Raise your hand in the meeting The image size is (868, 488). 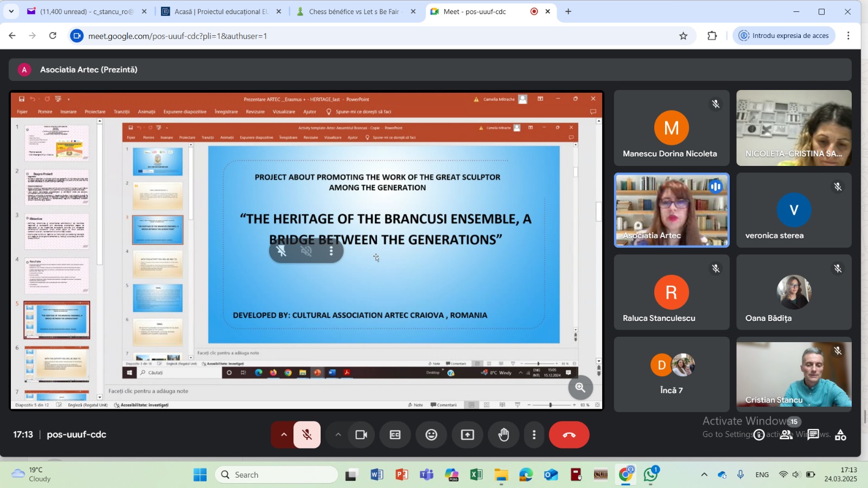pos(503,435)
